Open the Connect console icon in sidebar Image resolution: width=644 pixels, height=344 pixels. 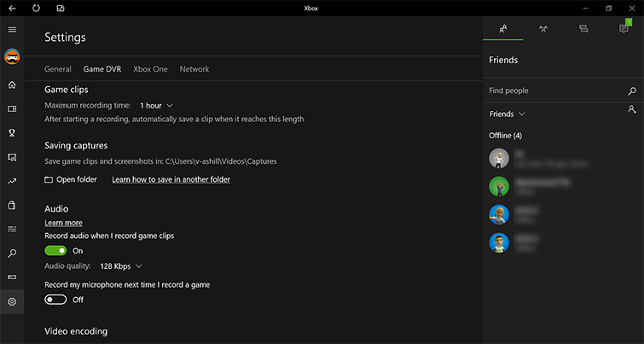tap(12, 277)
